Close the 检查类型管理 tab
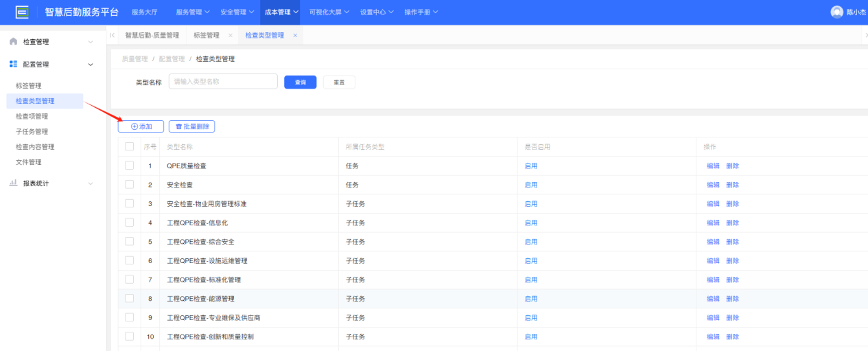Screen dimensions: 868x351 295,35
